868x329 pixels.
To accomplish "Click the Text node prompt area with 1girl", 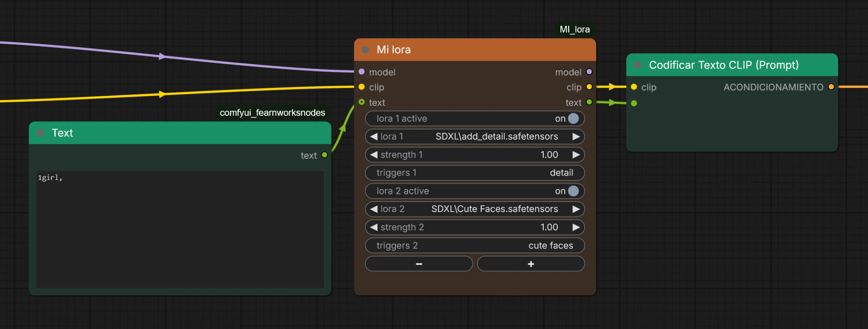I will (x=180, y=229).
